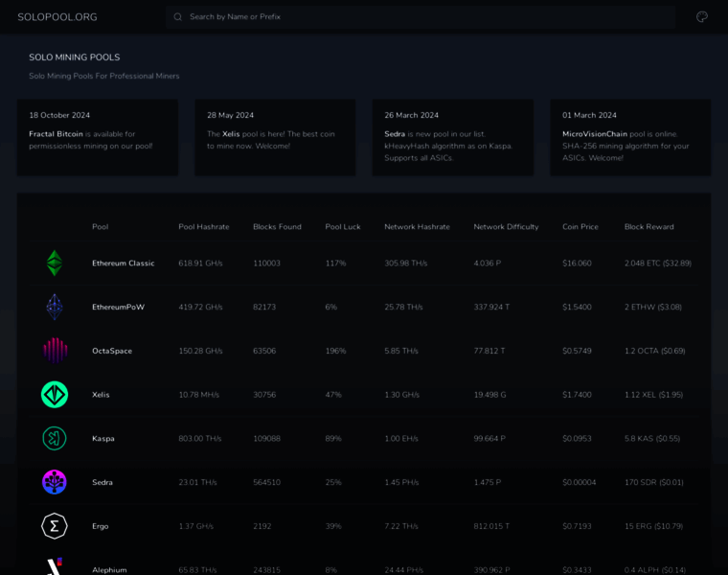
Task: Focus the Search by Name or Prefix field
Action: pyautogui.click(x=421, y=16)
